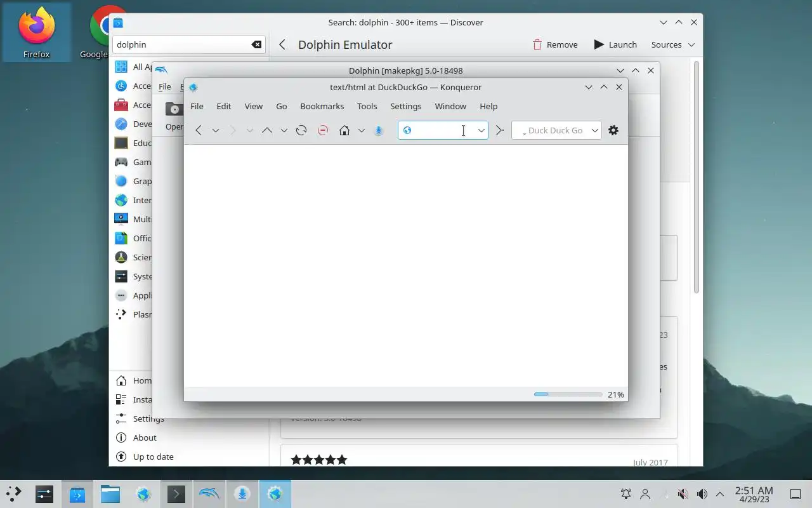812x508 pixels.
Task: Open Konqueror's gear settings menu icon
Action: [613, 130]
